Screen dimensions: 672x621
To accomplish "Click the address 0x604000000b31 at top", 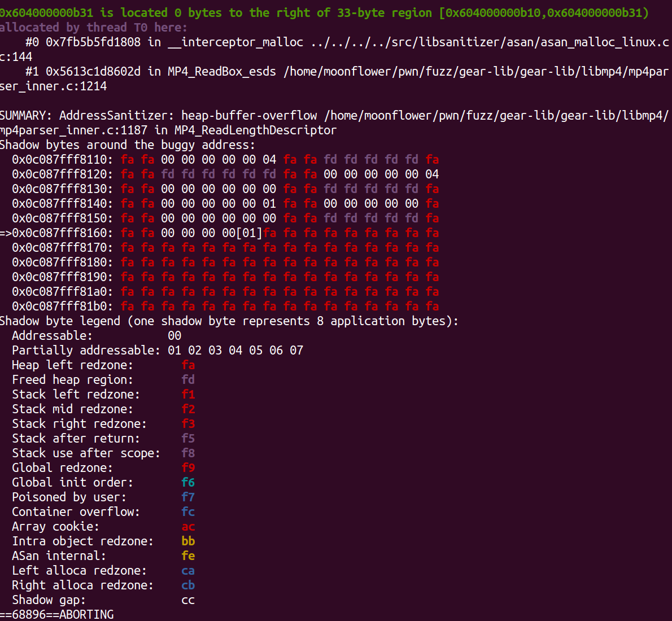I will [x=47, y=13].
